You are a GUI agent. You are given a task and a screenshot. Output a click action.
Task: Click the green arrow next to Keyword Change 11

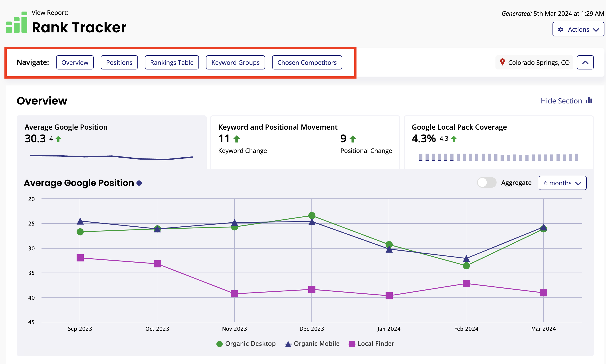point(236,139)
